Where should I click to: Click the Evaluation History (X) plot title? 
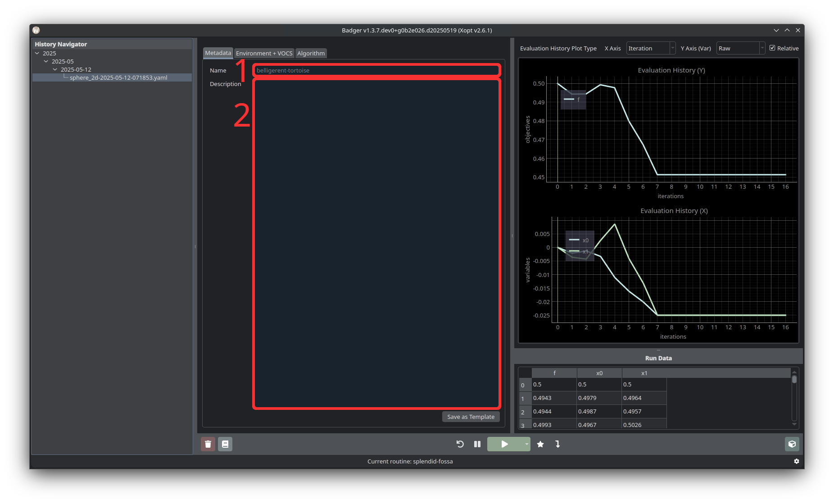(x=674, y=211)
